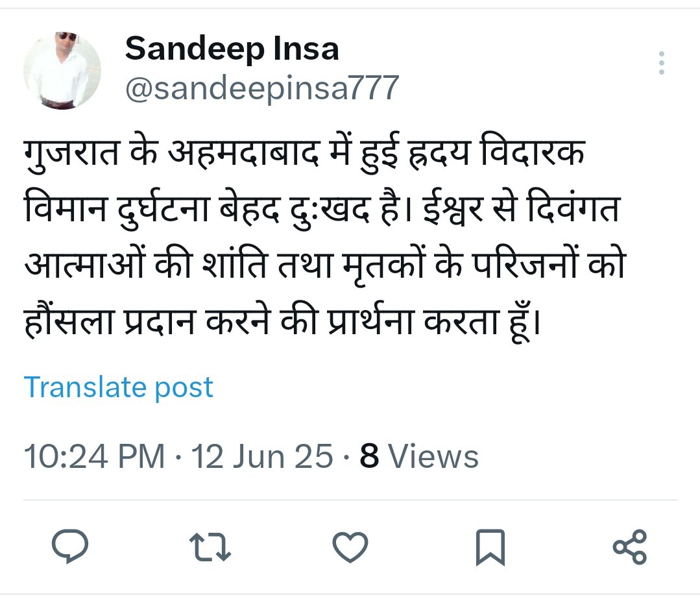Click the display name Sandeep Insa
Image resolution: width=700 pixels, height=610 pixels.
coord(232,49)
